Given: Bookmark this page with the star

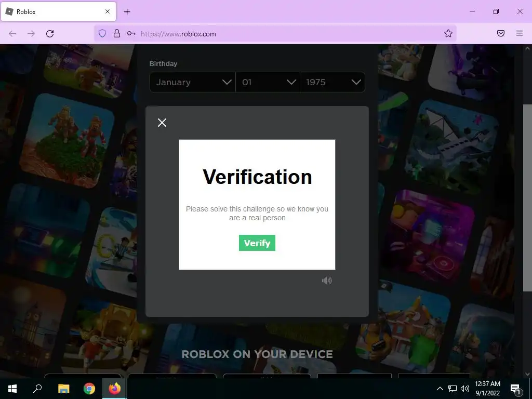Looking at the screenshot, I should (x=448, y=33).
